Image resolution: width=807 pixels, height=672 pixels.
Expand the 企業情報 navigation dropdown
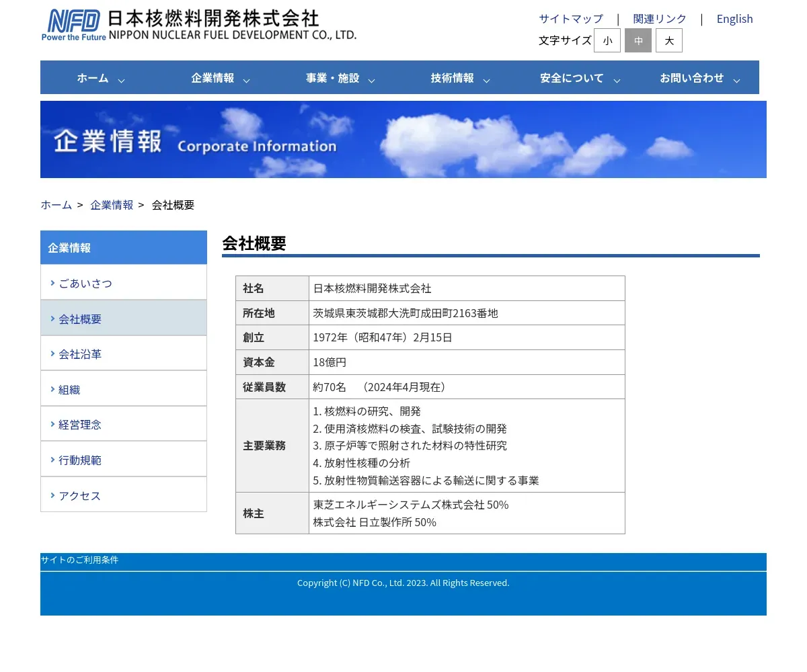click(x=220, y=78)
